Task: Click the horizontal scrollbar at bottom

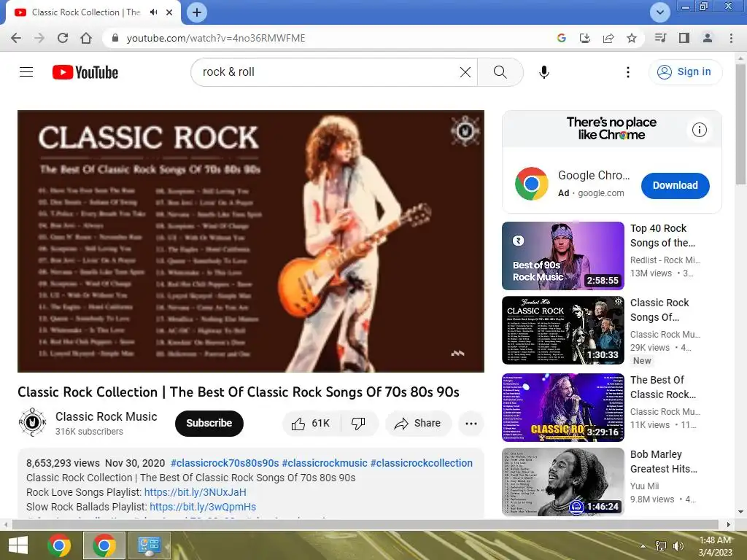Action: (x=365, y=524)
